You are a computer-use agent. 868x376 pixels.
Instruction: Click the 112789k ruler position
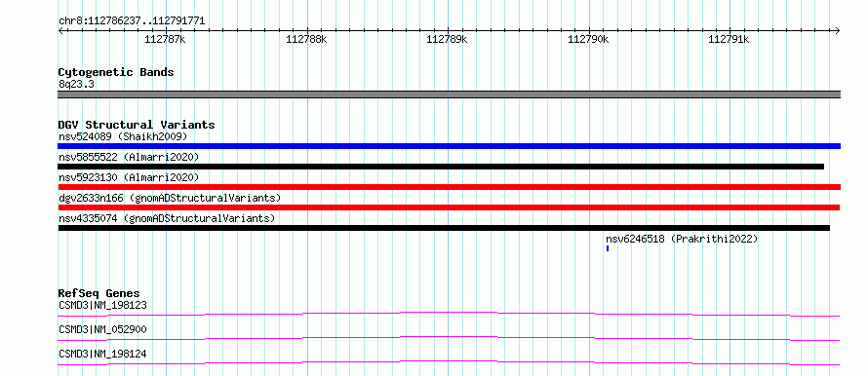448,39
